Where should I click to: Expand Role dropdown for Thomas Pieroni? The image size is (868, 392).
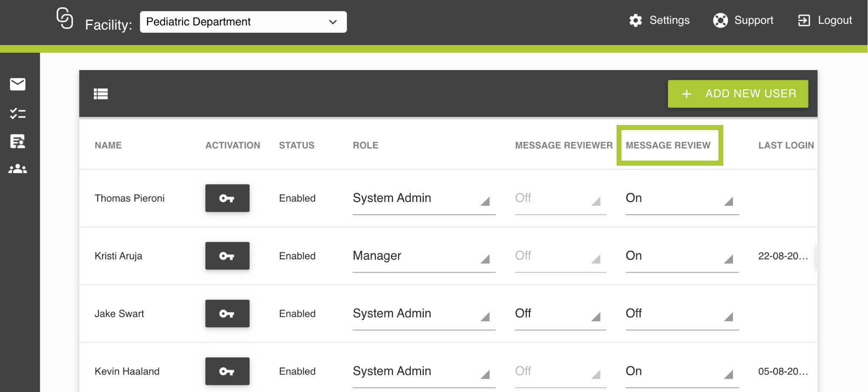pyautogui.click(x=423, y=199)
